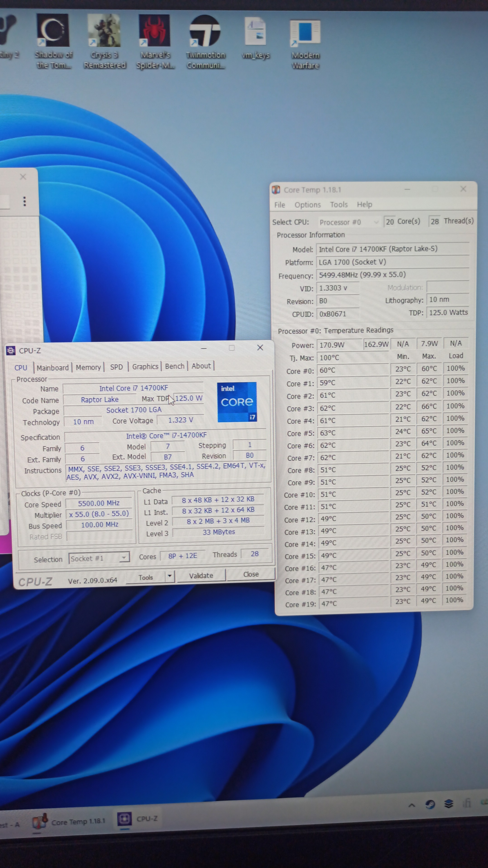This screenshot has height=868, width=488.
Task: Close the partially hidden left window
Action: click(x=23, y=177)
